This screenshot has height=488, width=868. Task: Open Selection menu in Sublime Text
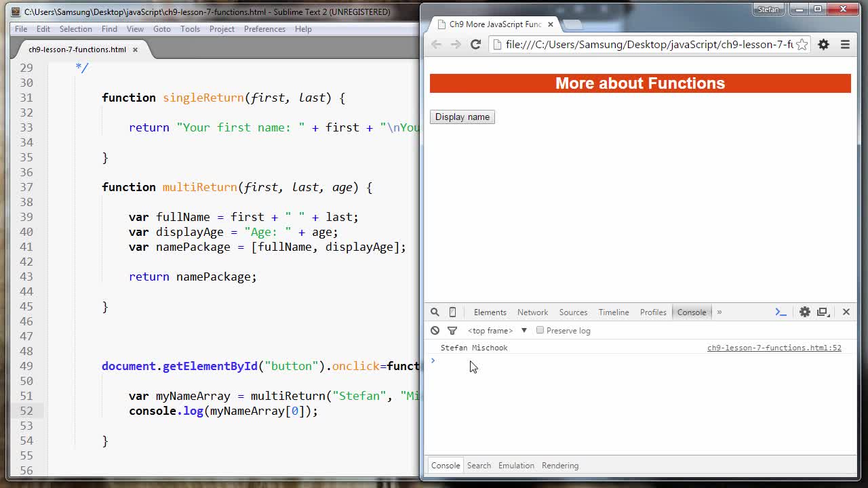pos(75,29)
